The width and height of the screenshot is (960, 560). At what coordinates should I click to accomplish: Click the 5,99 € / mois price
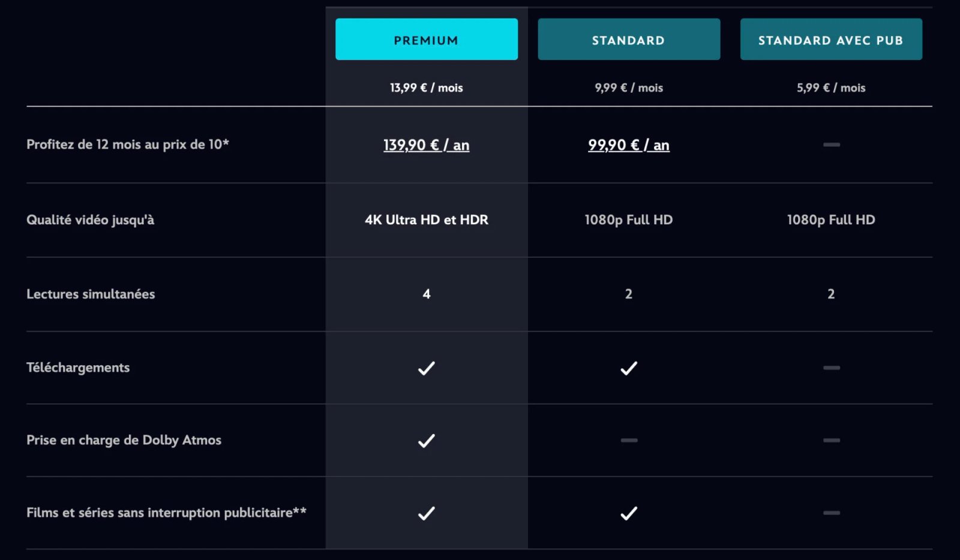pos(830,88)
